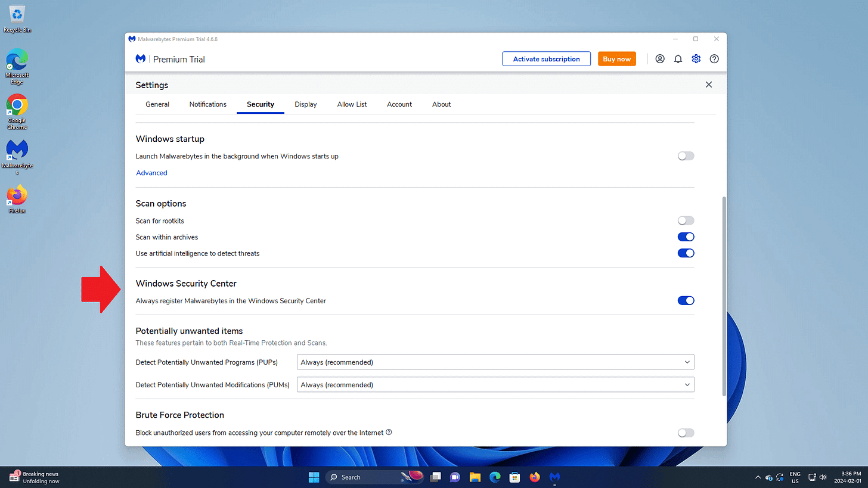Open the notifications bell icon

point(678,58)
